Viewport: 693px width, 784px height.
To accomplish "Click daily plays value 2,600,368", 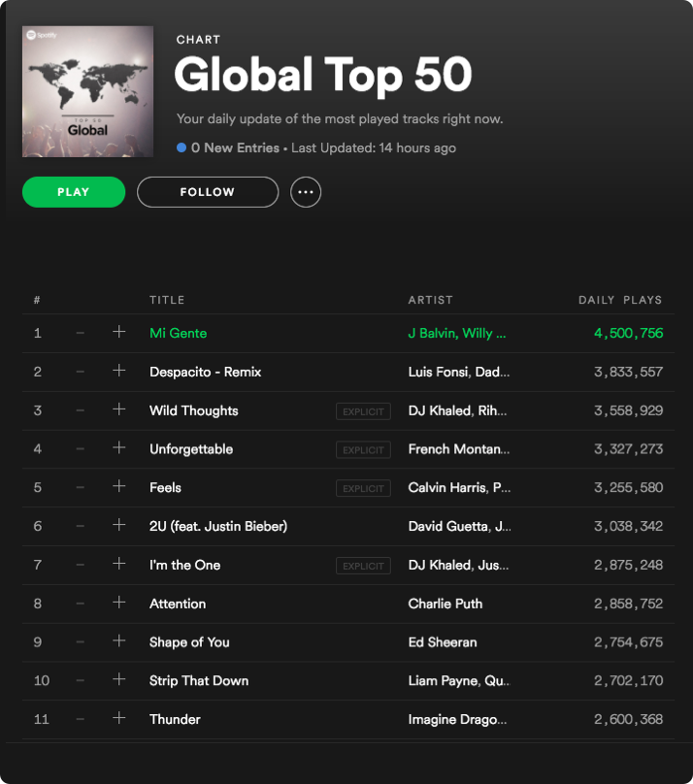I will tap(629, 720).
